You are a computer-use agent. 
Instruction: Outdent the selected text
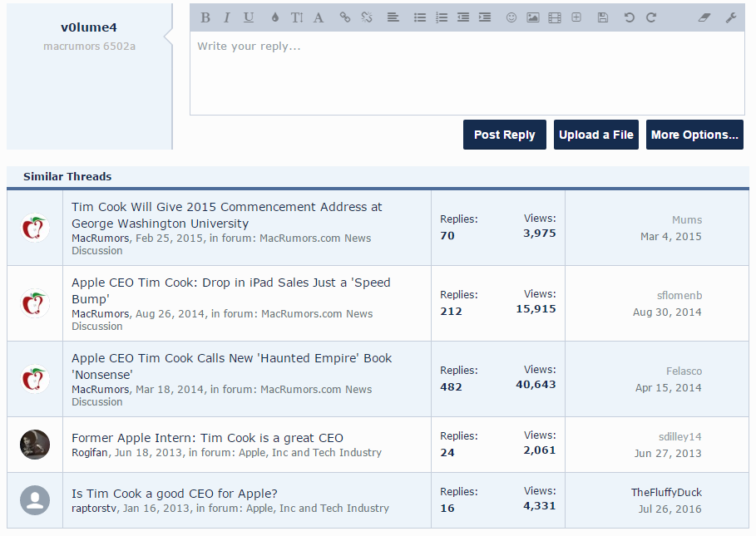pos(463,17)
